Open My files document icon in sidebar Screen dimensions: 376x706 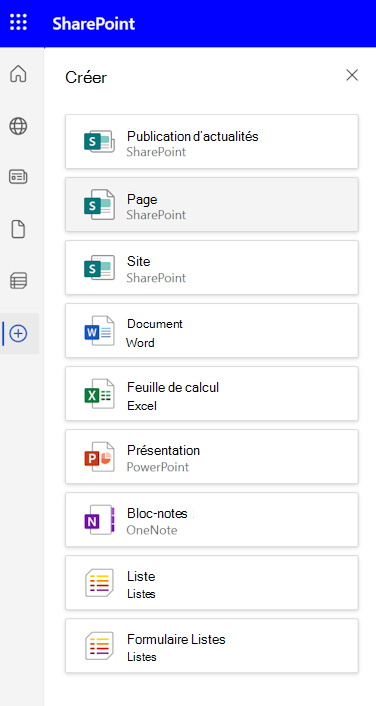pyautogui.click(x=18, y=230)
